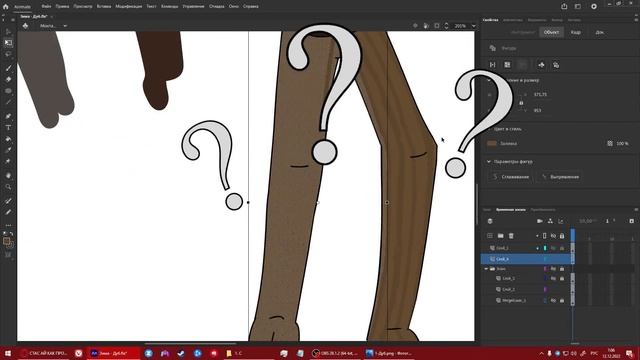
Task: Collapse the layer folder in timeline
Action: (486, 269)
